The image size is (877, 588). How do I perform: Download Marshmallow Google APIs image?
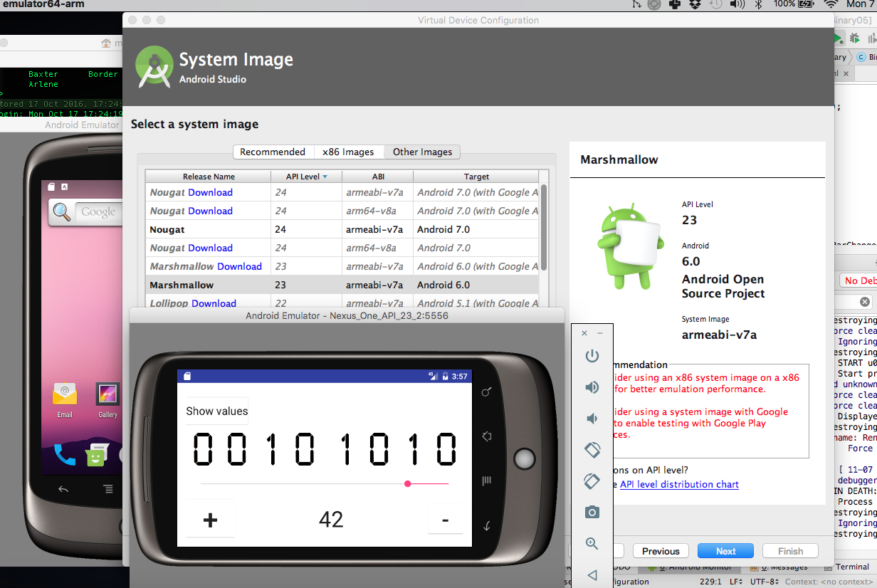240,266
